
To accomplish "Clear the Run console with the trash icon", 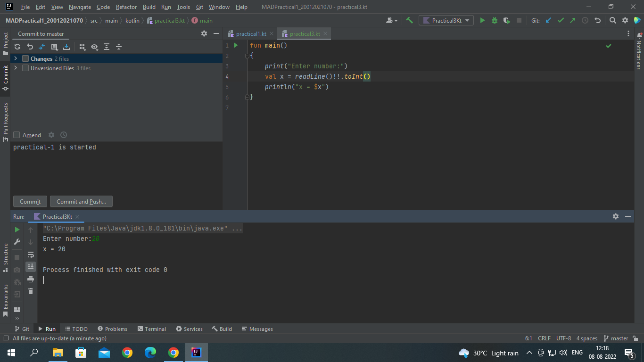I will click(x=31, y=291).
